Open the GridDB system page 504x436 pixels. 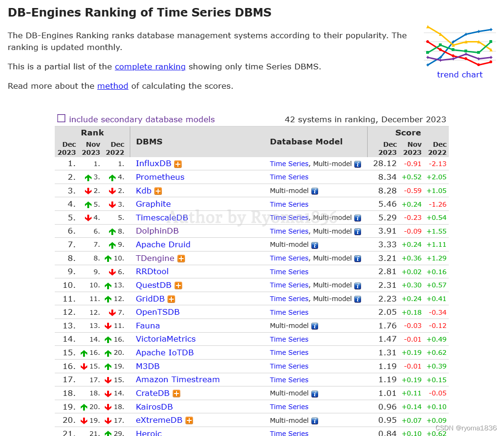[x=150, y=299]
